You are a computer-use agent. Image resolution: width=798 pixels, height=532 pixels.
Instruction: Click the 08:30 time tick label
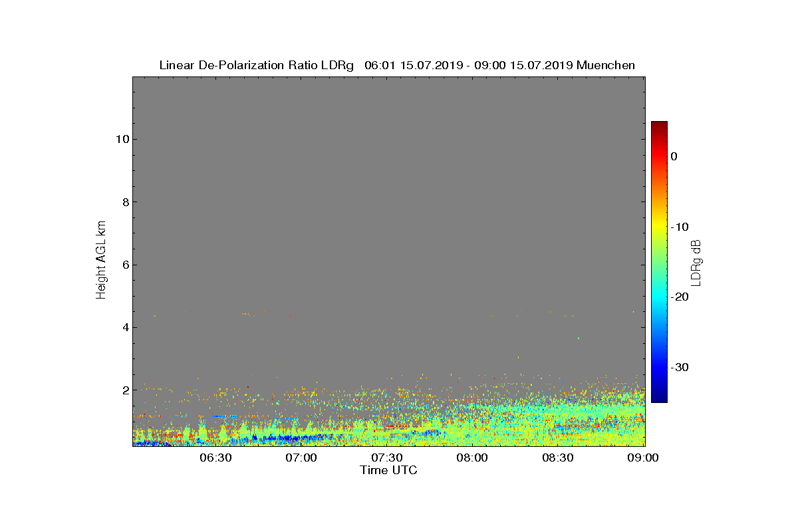click(x=559, y=458)
